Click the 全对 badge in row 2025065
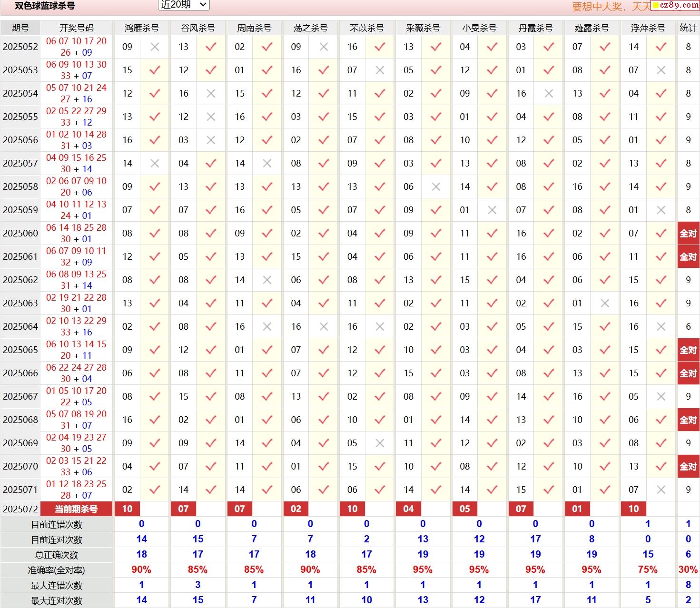 [688, 350]
